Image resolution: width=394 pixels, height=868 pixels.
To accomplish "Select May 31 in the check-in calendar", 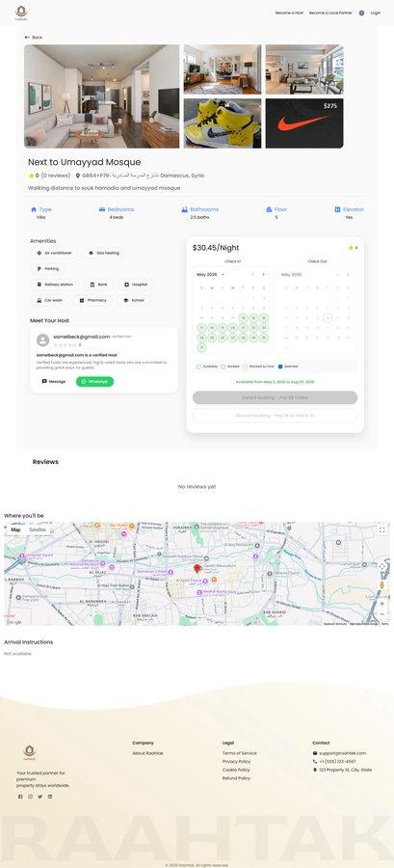I will 201,347.
